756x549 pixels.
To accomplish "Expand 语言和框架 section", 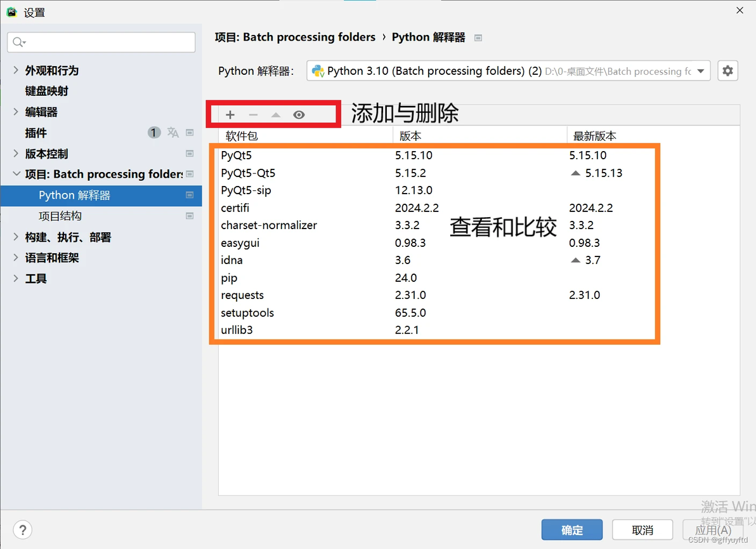I will click(16, 258).
